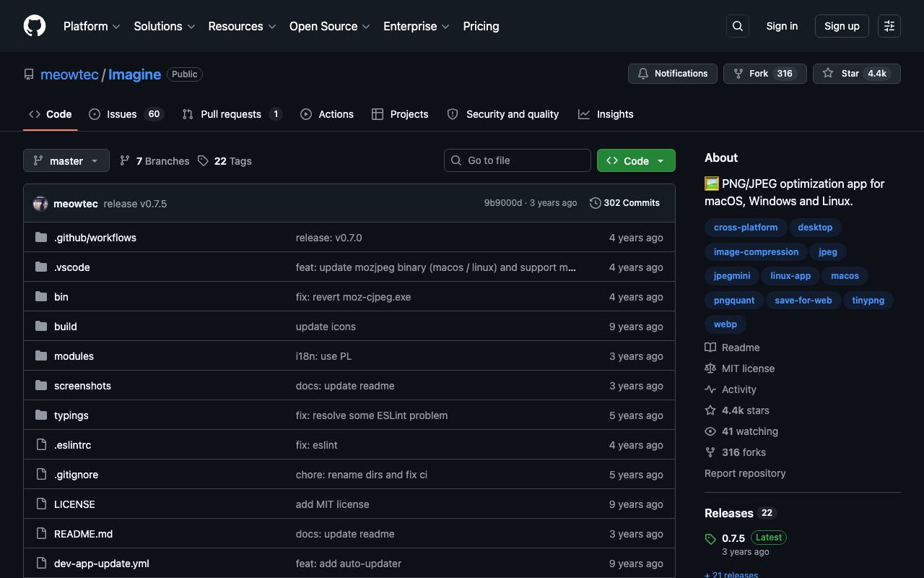Expand the Platform dropdown menu
Image resolution: width=924 pixels, height=578 pixels.
click(92, 26)
